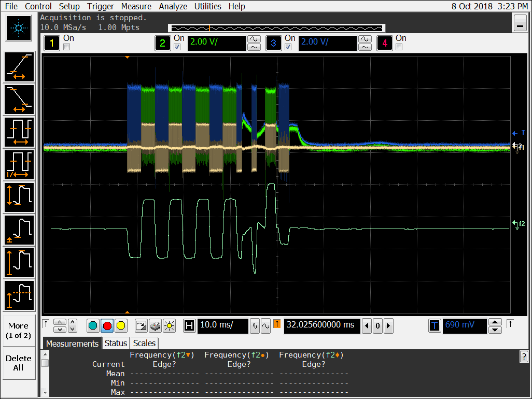Image resolution: width=532 pixels, height=399 pixels.
Task: Open the File menu
Action: [x=11, y=6]
